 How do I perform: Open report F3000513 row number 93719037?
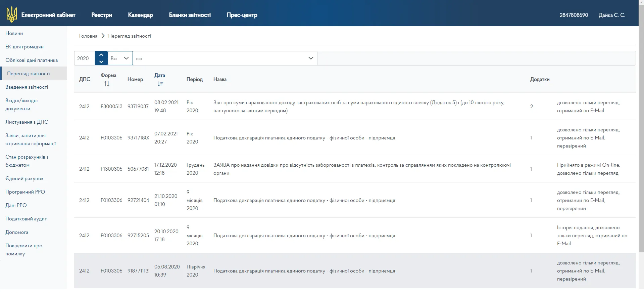tap(355, 106)
